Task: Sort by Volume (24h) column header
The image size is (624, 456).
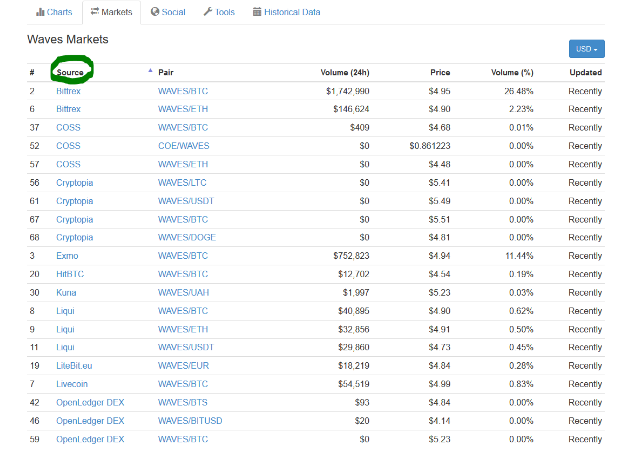Action: tap(345, 72)
